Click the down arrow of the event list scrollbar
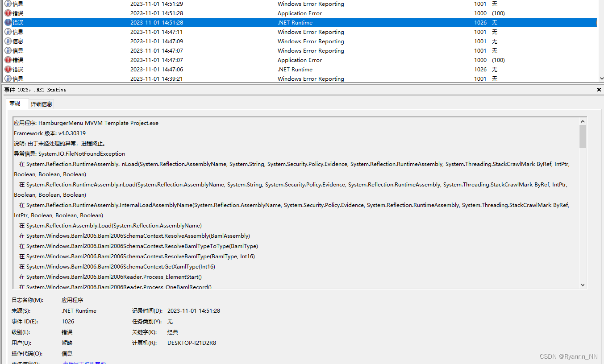This screenshot has width=604, height=364. point(600,79)
